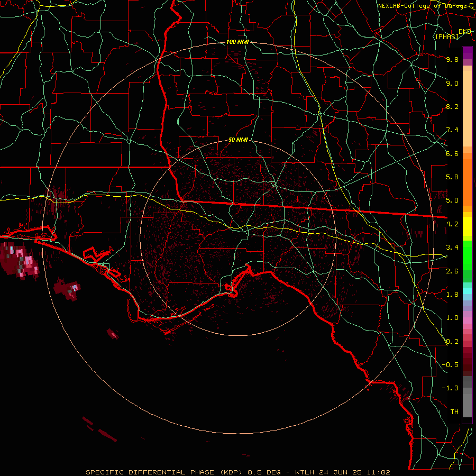Screen dimensions: 476x476
Task: Click the largest pink offshore radar echo cluster
Action: (20, 260)
